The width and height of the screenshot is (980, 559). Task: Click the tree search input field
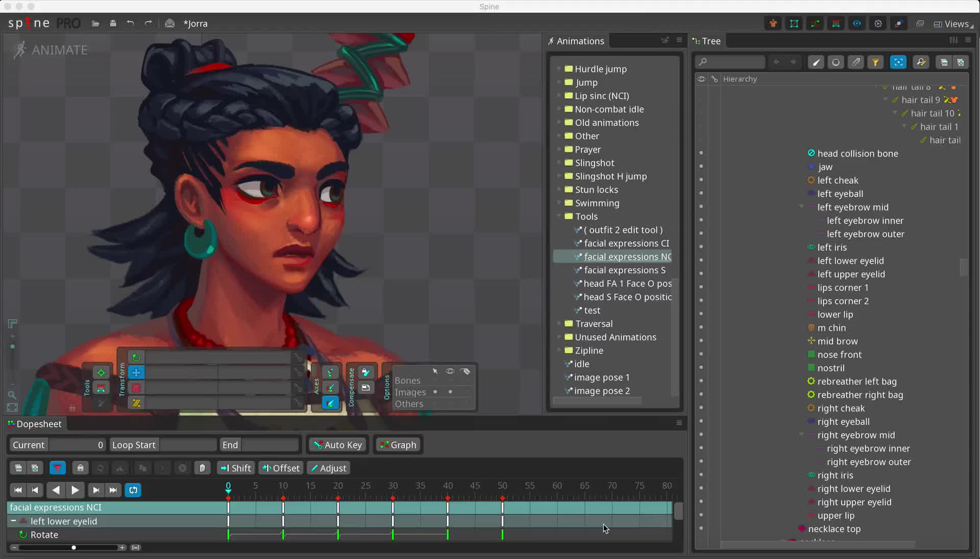[730, 62]
